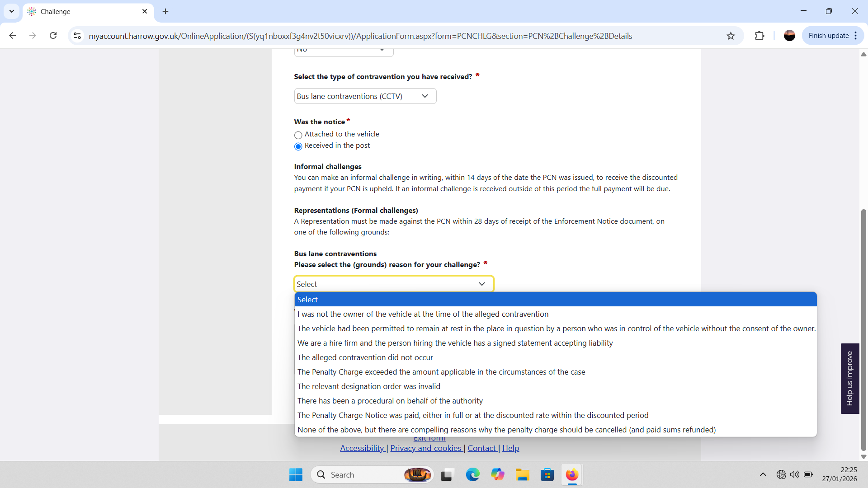Screen dimensions: 868x488
Task: Bookmark this page with star icon
Action: coord(731,36)
